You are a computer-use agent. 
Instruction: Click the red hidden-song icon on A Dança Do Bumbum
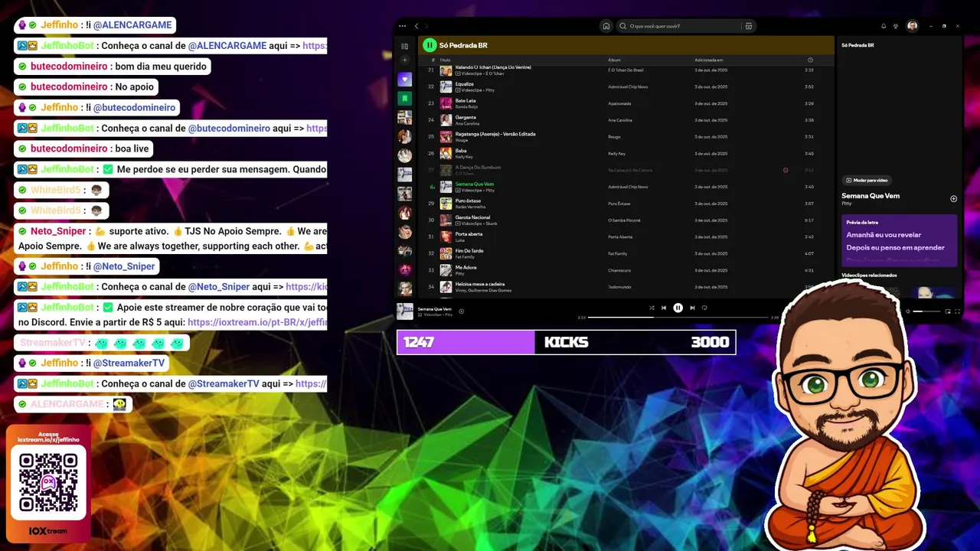pyautogui.click(x=786, y=170)
